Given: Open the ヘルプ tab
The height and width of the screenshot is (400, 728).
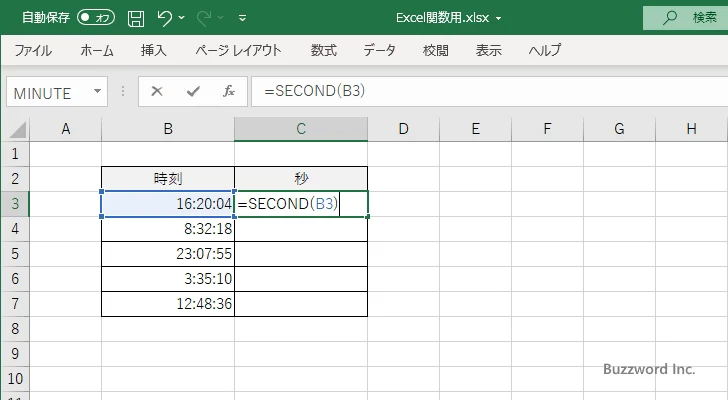Looking at the screenshot, I should point(545,50).
